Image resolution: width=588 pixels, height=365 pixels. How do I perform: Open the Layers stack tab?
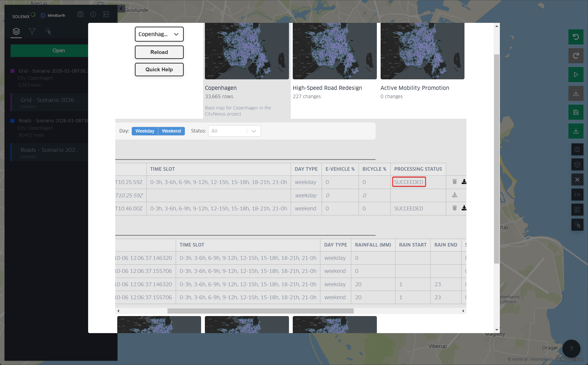(16, 32)
